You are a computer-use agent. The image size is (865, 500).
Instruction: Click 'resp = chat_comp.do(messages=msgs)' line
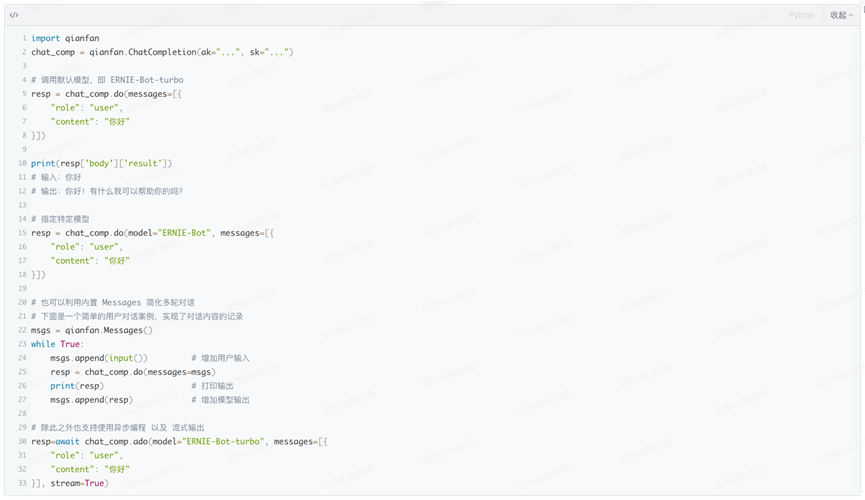133,372
